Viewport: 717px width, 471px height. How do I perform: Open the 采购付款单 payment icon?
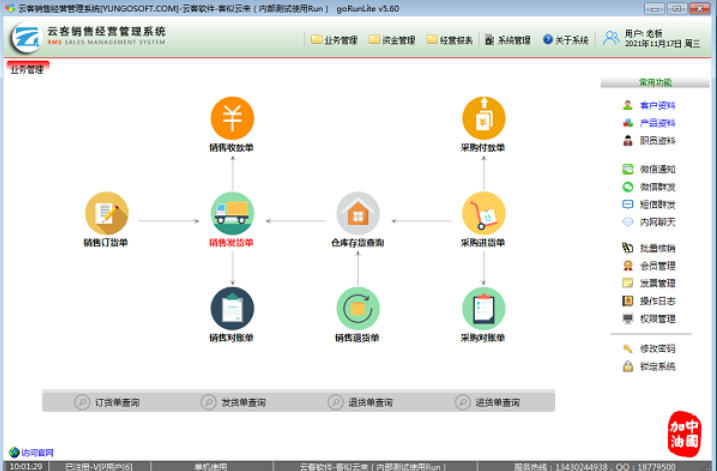pyautogui.click(x=484, y=118)
